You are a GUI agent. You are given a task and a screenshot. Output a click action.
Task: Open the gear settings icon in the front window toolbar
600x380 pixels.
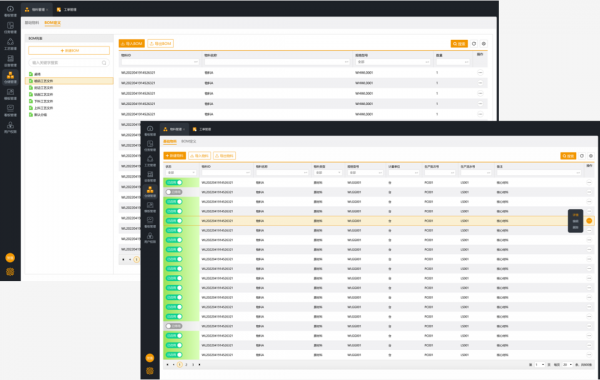pos(591,156)
